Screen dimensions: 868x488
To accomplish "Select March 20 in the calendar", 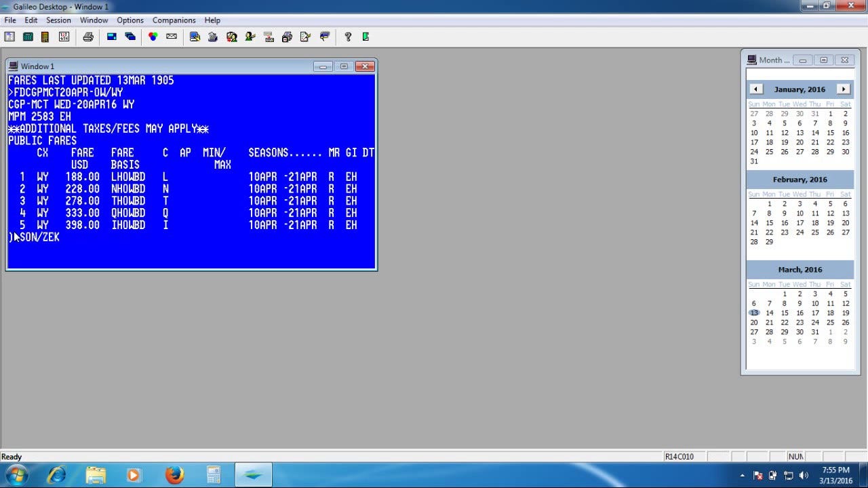I will pyautogui.click(x=754, y=323).
